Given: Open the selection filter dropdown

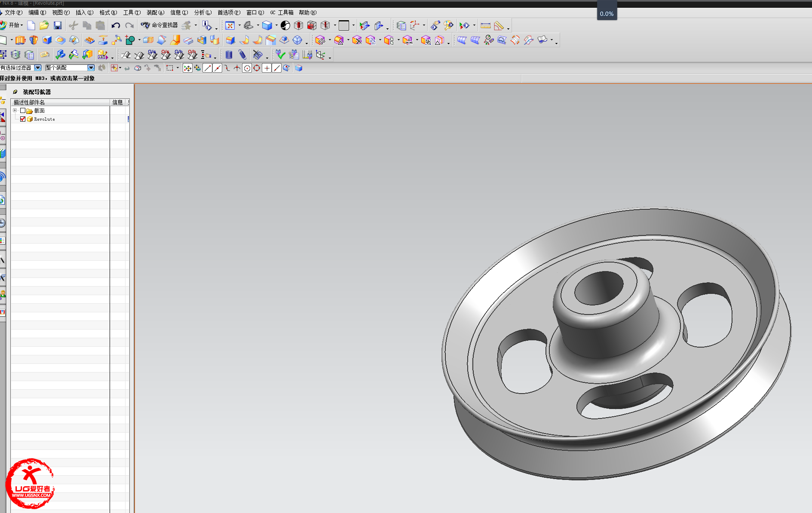Looking at the screenshot, I should 38,68.
